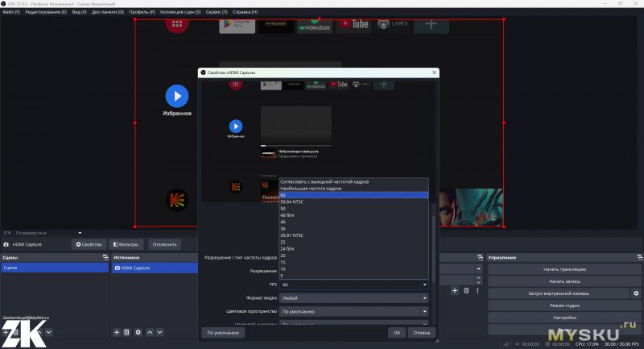The image size is (644, 349).
Task: Adjust transition duration stepper arrows
Action: click(478, 280)
